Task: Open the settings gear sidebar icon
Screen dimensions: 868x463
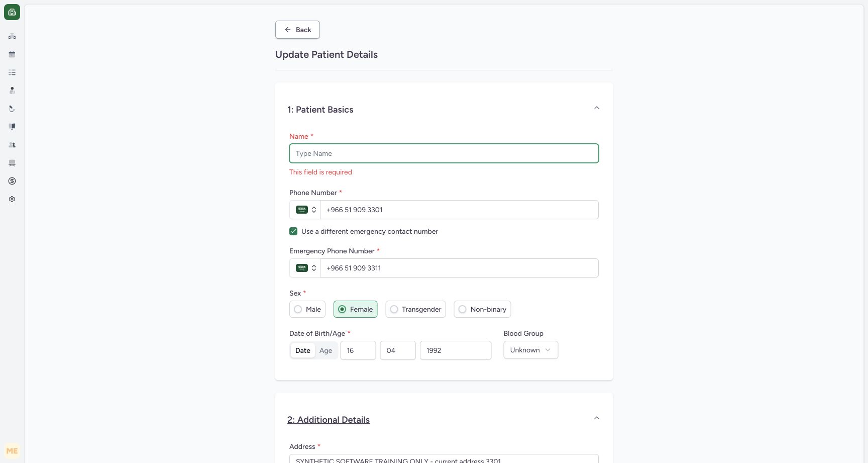Action: pyautogui.click(x=12, y=199)
